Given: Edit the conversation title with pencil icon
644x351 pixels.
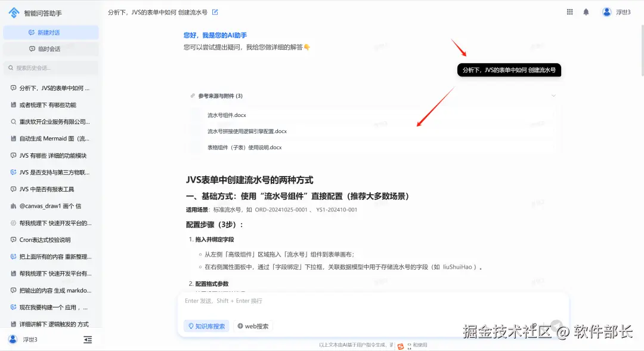Looking at the screenshot, I should click(215, 13).
